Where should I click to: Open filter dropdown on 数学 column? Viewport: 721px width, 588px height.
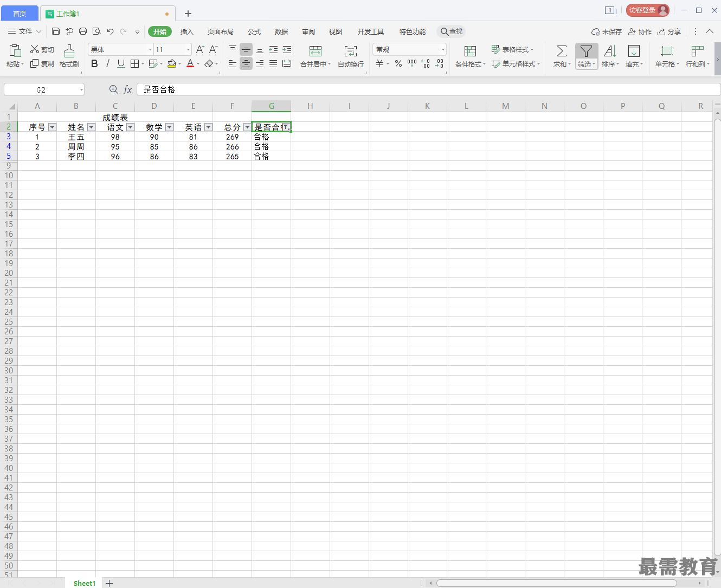point(170,127)
